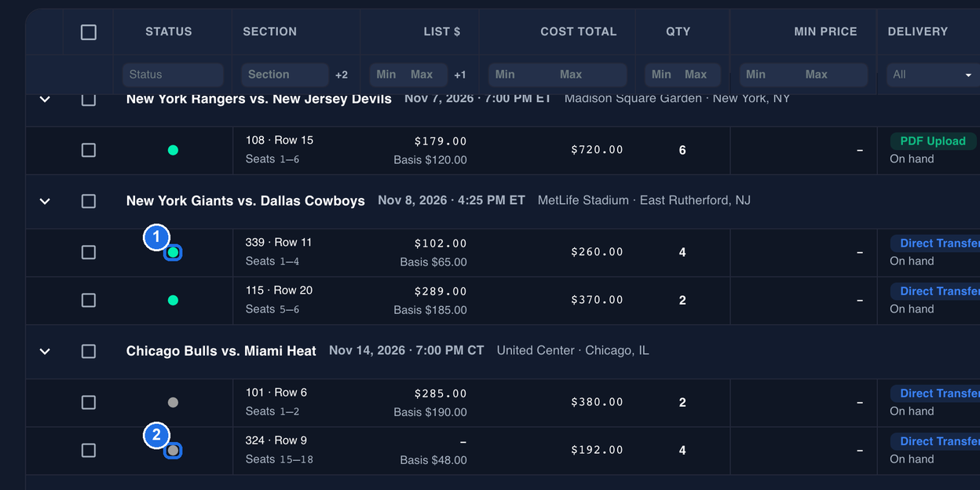Click green status dot for section 339 listing
980x490 pixels.
pos(173,252)
